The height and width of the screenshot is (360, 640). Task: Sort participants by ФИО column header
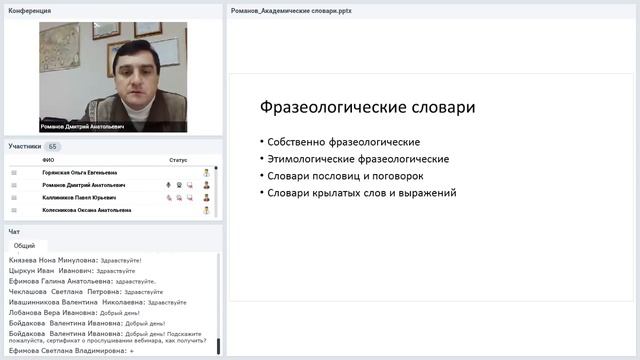tap(48, 160)
